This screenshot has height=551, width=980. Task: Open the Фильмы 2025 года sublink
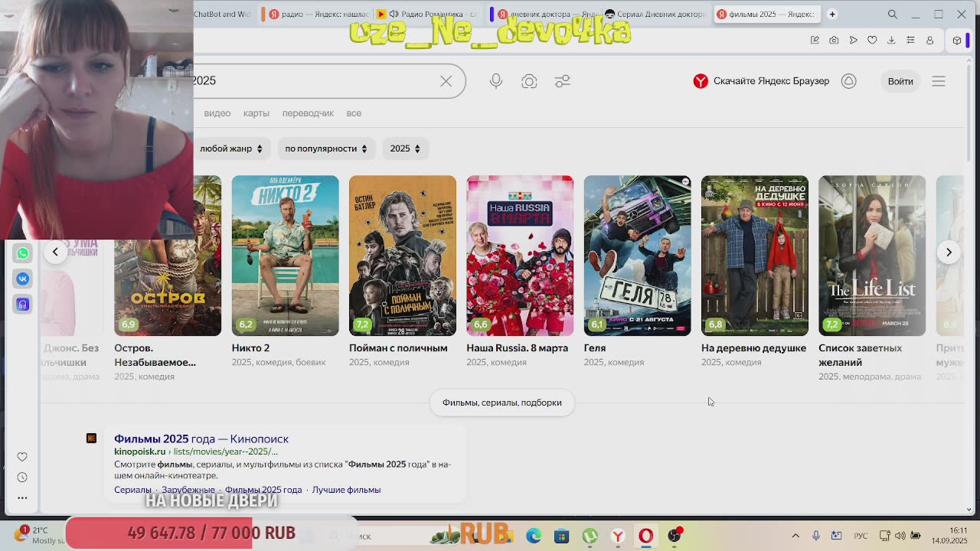(x=263, y=490)
